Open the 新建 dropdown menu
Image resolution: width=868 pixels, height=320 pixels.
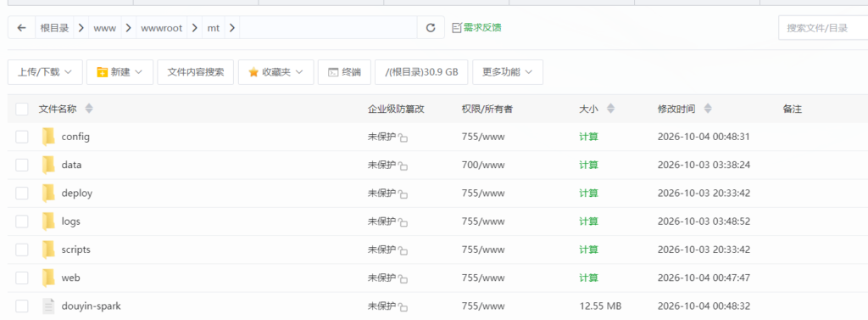120,72
